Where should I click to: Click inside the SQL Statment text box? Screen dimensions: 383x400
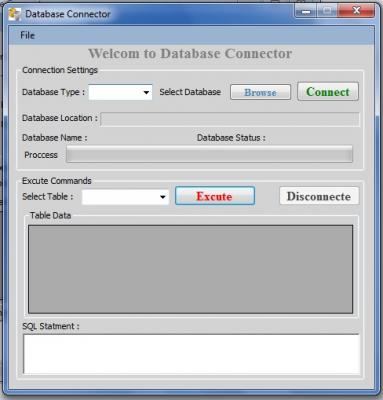click(191, 354)
